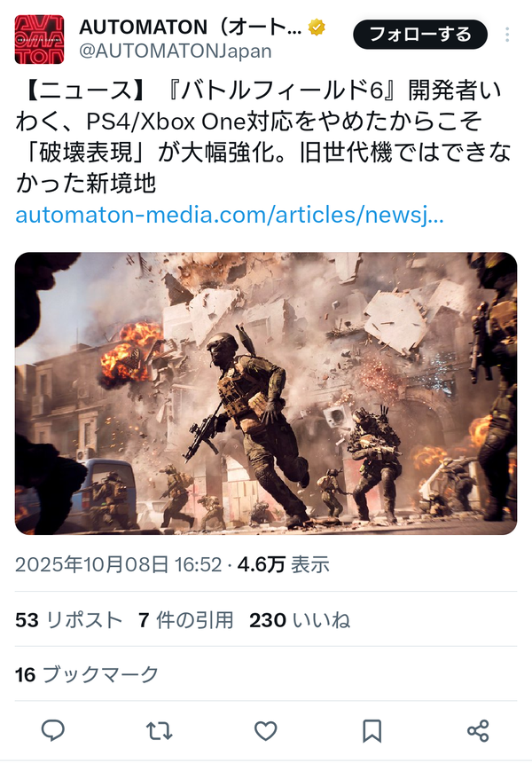This screenshot has width=532, height=771.
Task: Open the share icon
Action: click(x=478, y=731)
